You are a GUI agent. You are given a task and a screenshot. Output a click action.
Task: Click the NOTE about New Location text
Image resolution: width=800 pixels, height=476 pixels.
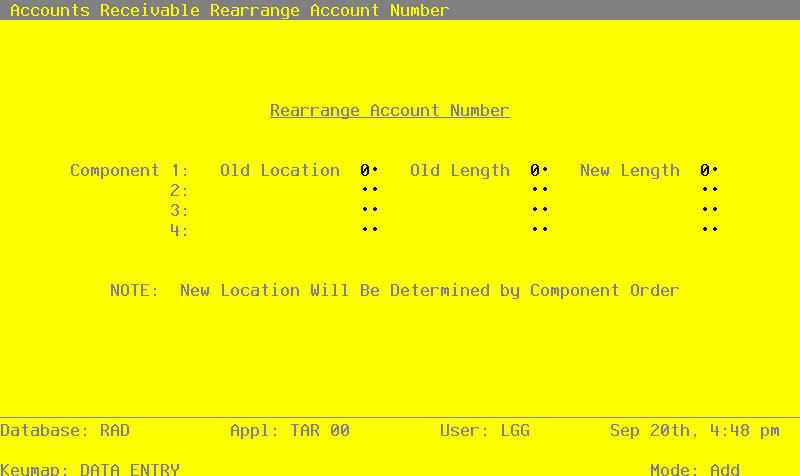(x=394, y=290)
